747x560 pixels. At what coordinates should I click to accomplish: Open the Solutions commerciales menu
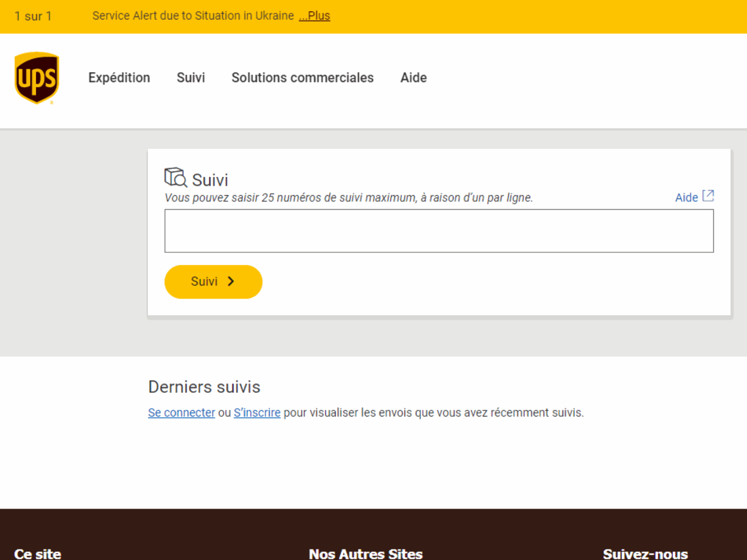pyautogui.click(x=303, y=78)
